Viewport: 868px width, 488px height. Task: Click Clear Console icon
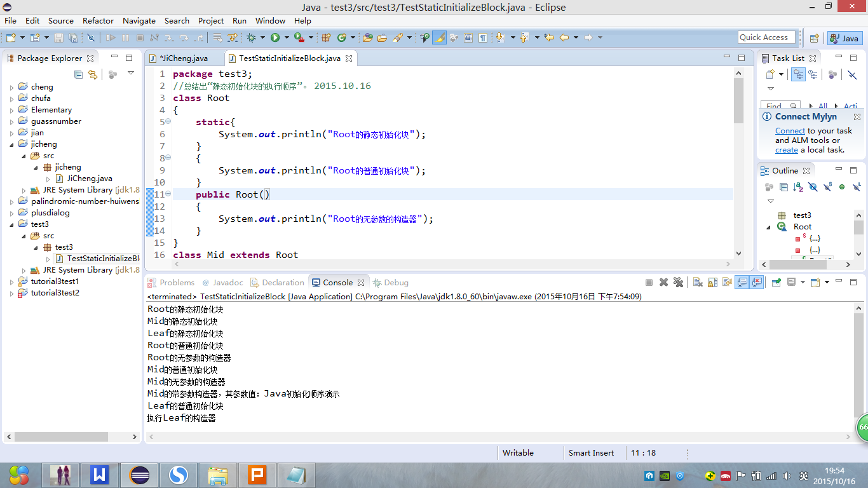tap(698, 282)
